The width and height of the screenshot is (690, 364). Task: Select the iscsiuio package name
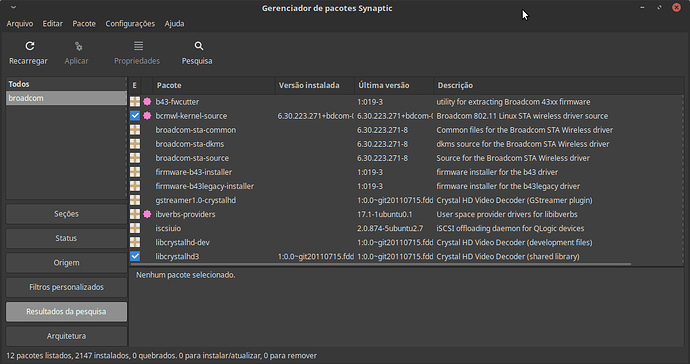(x=168, y=228)
